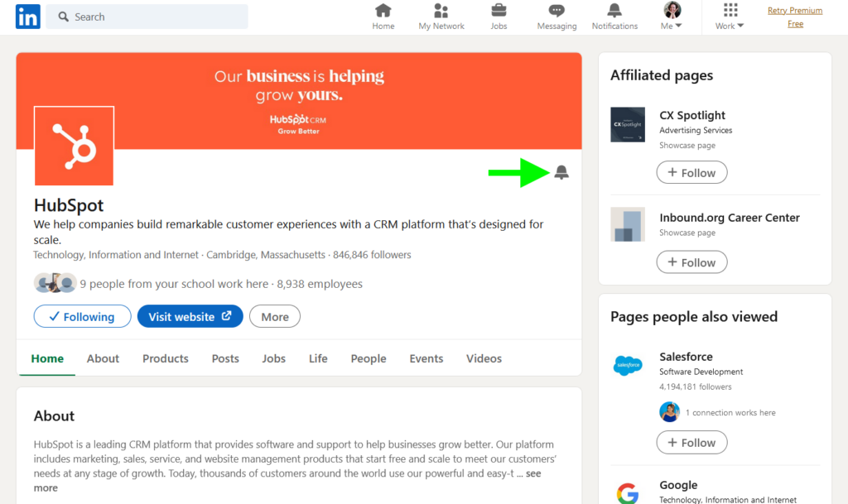Check Notifications via the bell icon
The image size is (848, 504).
[x=614, y=17]
